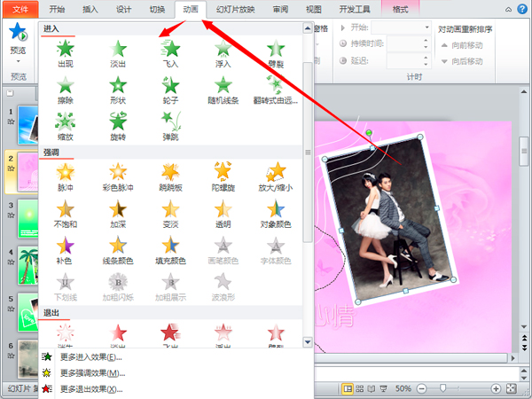
Task: Open the 文件 file menu
Action: click(x=20, y=10)
